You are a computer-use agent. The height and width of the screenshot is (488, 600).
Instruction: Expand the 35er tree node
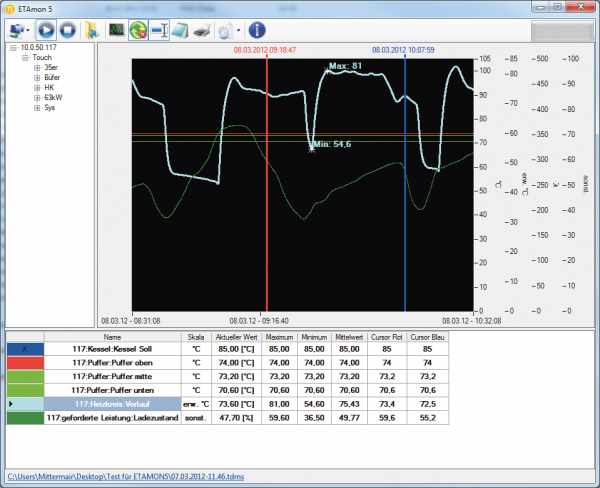click(36, 68)
